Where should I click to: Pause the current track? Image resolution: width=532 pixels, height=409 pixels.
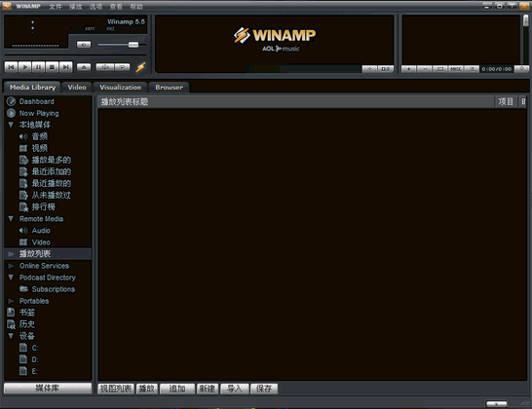(x=38, y=67)
